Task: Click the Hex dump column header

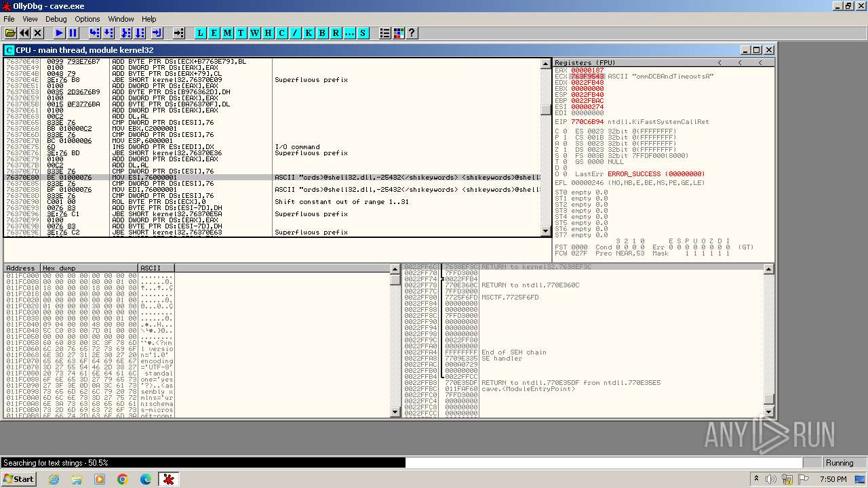Action: pos(89,268)
